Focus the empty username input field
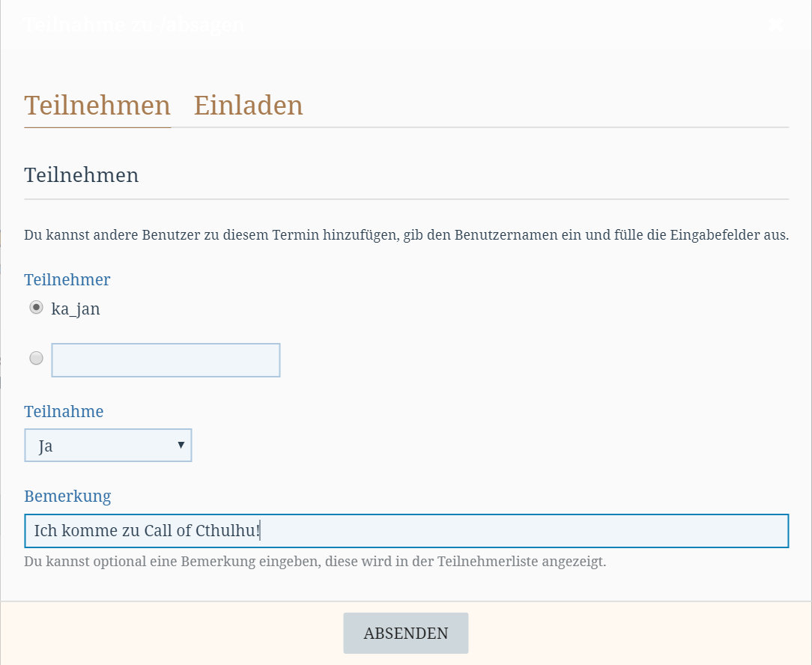This screenshot has width=812, height=665. pyautogui.click(x=166, y=360)
